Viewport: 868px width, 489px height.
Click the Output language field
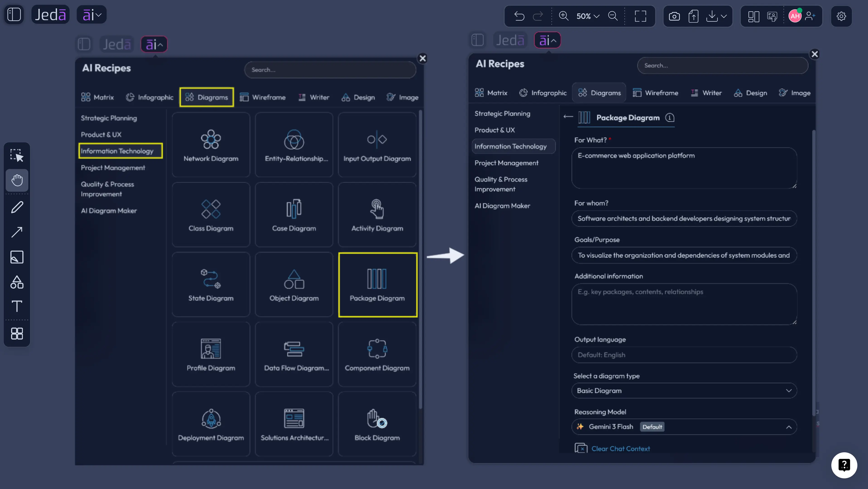click(x=684, y=355)
